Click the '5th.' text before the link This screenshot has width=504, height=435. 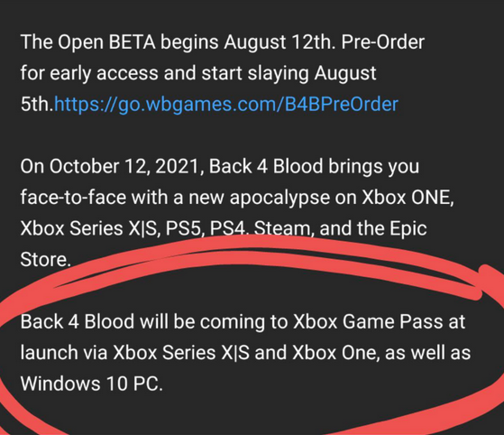(37, 105)
